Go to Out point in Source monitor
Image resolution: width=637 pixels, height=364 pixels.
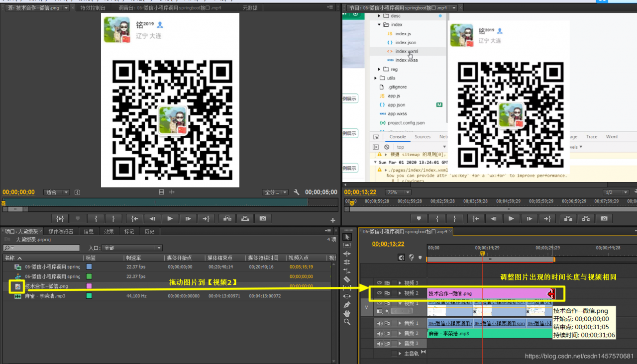pos(206,218)
